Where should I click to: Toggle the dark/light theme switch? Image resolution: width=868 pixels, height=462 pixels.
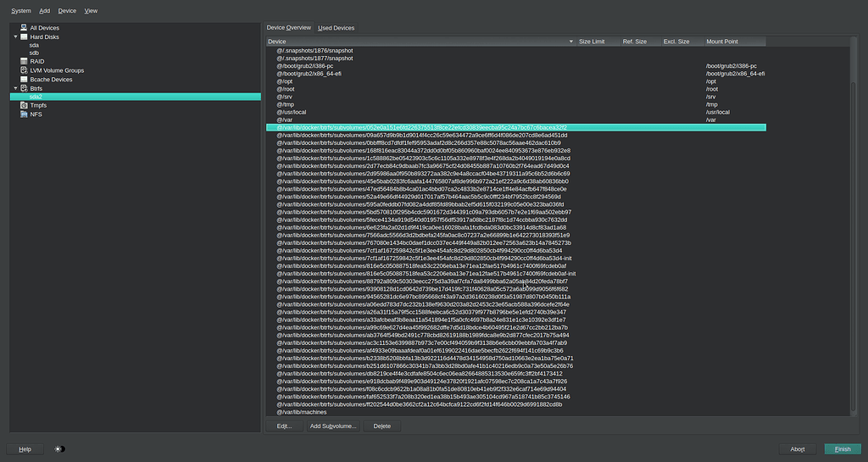click(59, 448)
